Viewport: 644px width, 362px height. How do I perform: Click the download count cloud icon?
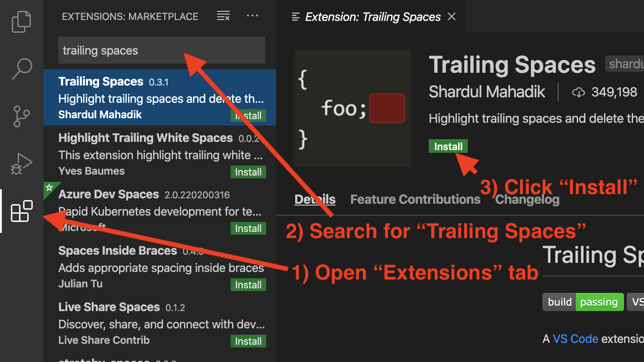pyautogui.click(x=579, y=91)
